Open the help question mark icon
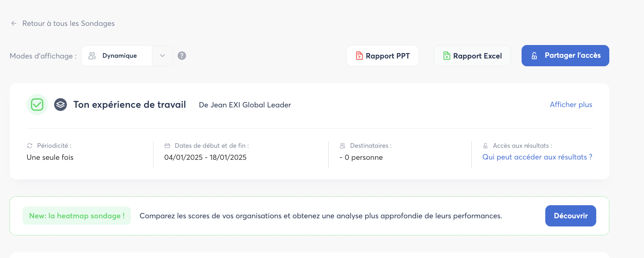Image resolution: width=644 pixels, height=258 pixels. click(182, 56)
